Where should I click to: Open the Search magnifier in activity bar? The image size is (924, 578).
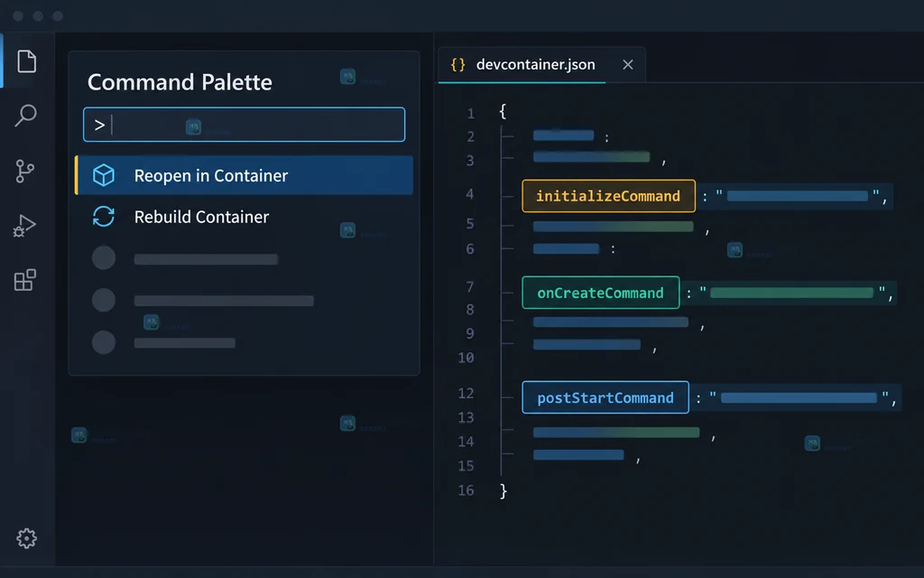point(25,116)
